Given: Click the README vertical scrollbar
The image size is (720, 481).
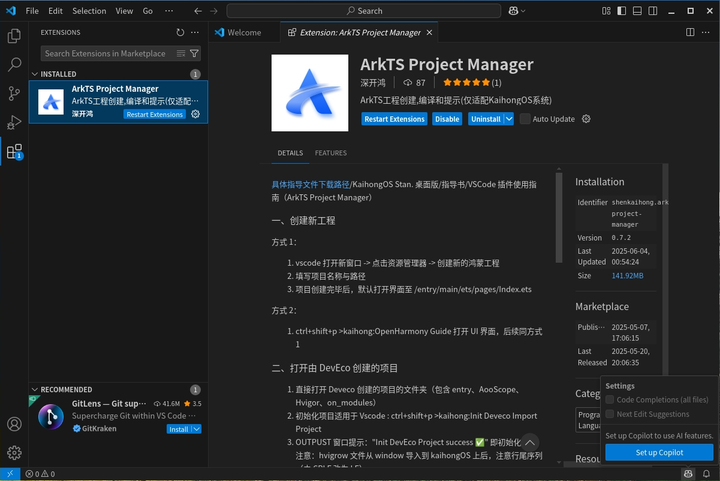Looking at the screenshot, I should (x=559, y=218).
